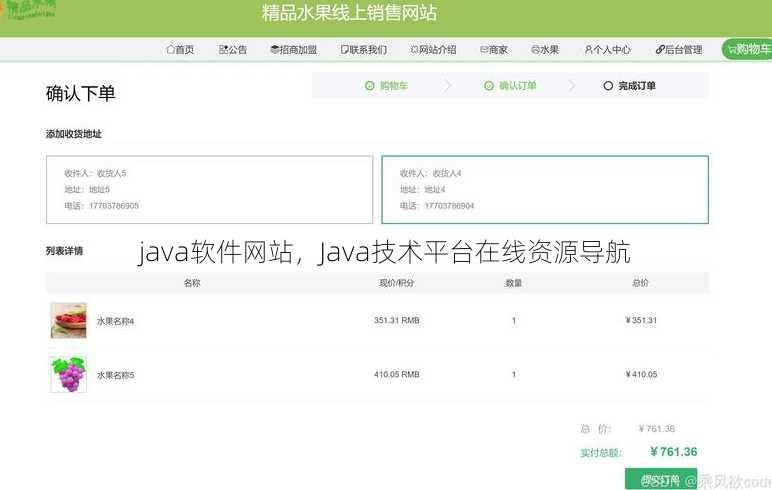Click price 351.31 RMB
This screenshot has width=772, height=490.
(397, 321)
